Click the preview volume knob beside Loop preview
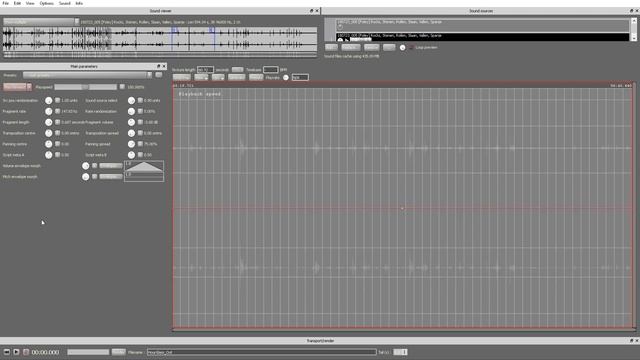The image size is (640, 360). pos(402,48)
